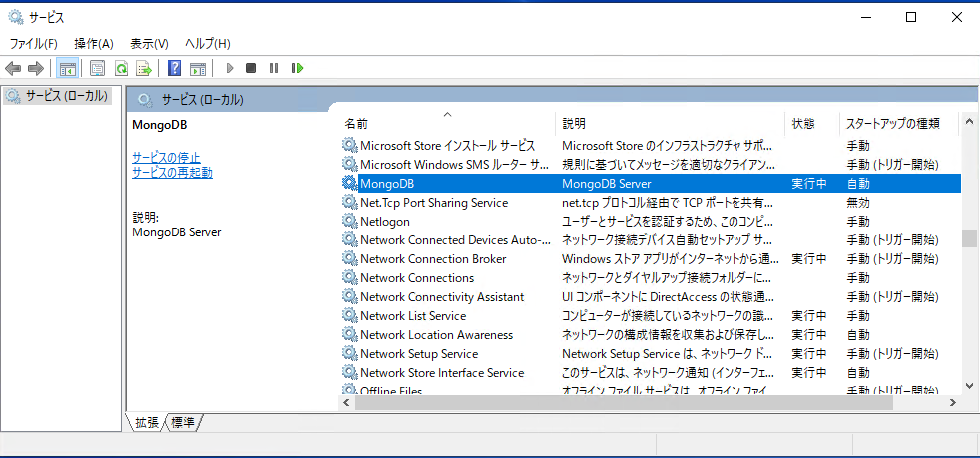This screenshot has width=980, height=458.
Task: Click 実行中 status in the MongoDB row
Action: tap(809, 184)
